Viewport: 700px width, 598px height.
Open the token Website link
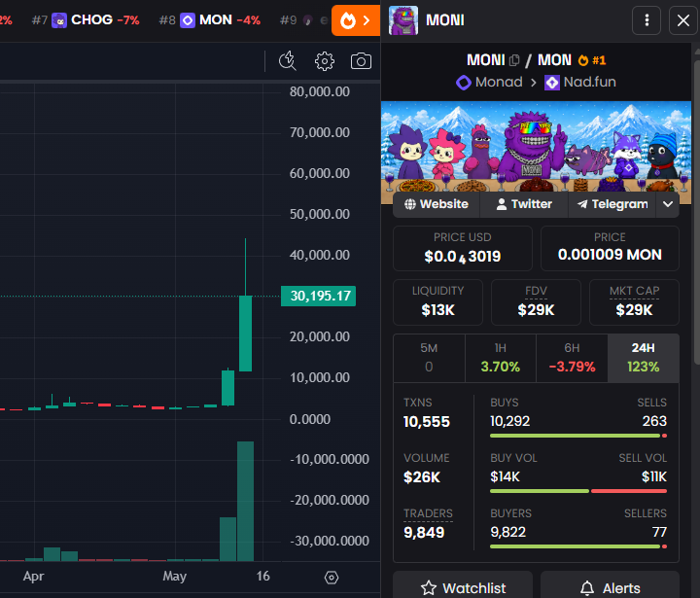437,204
